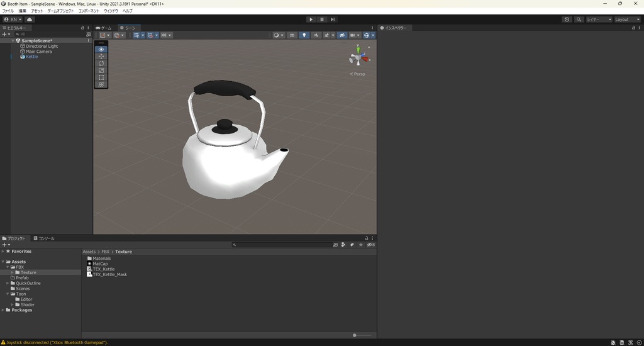Collapse SampleScene in Hierarchy
The width and height of the screenshot is (644, 346).
[x=13, y=41]
